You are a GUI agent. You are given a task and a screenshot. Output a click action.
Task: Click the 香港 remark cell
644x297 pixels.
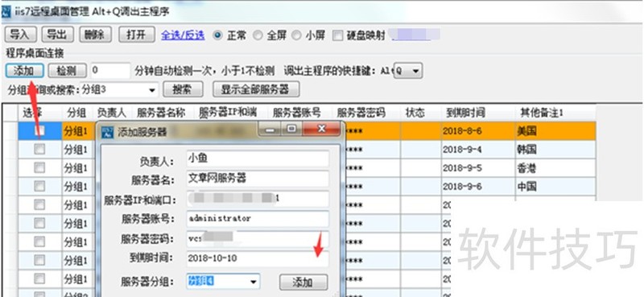pos(555,168)
